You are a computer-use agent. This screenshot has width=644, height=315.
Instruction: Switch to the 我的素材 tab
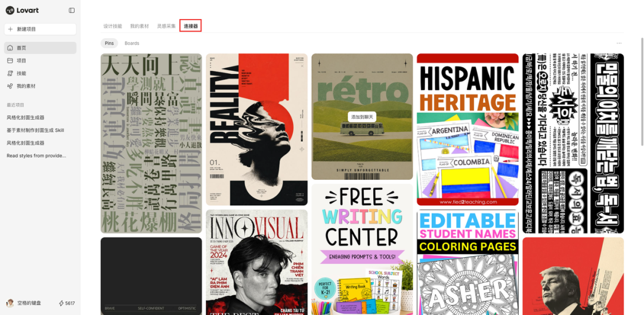tap(139, 26)
